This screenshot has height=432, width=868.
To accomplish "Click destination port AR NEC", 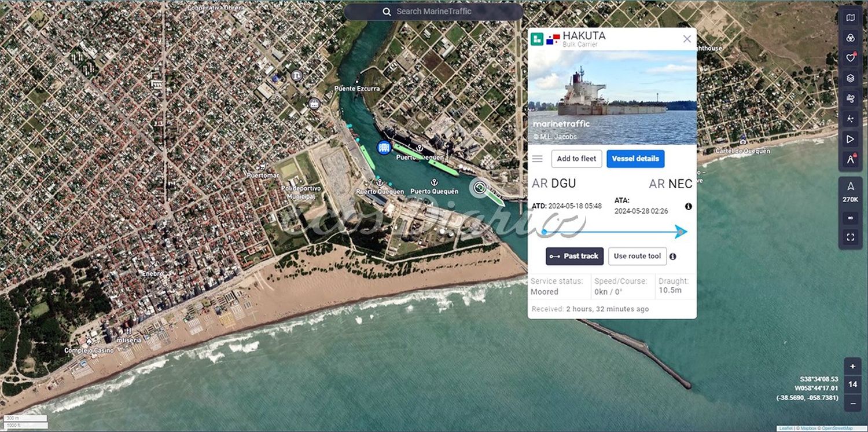I will 671,184.
